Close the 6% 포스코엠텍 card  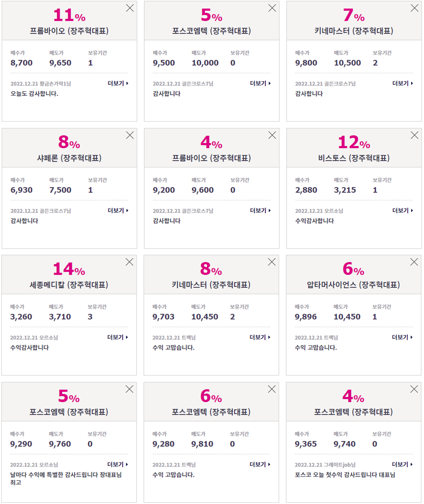pos(272,389)
